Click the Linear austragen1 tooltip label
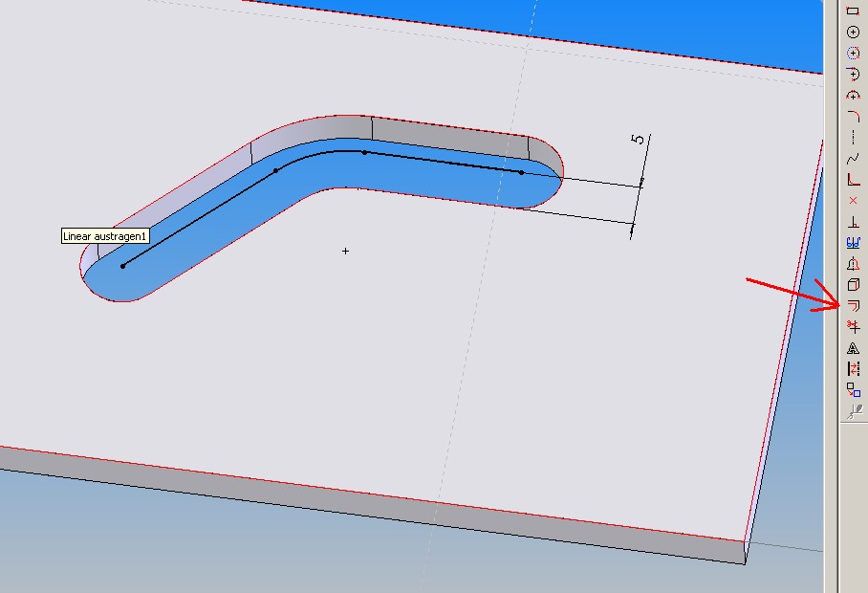Viewport: 868px width, 593px height. coord(105,235)
